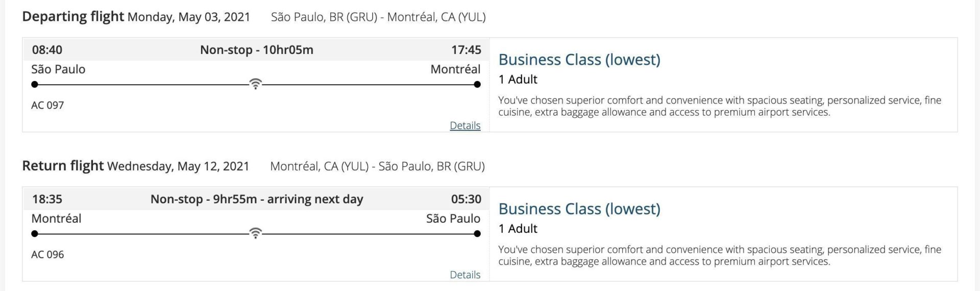This screenshot has height=291, width=980.
Task: Click the Departing flight heading
Action: point(73,17)
